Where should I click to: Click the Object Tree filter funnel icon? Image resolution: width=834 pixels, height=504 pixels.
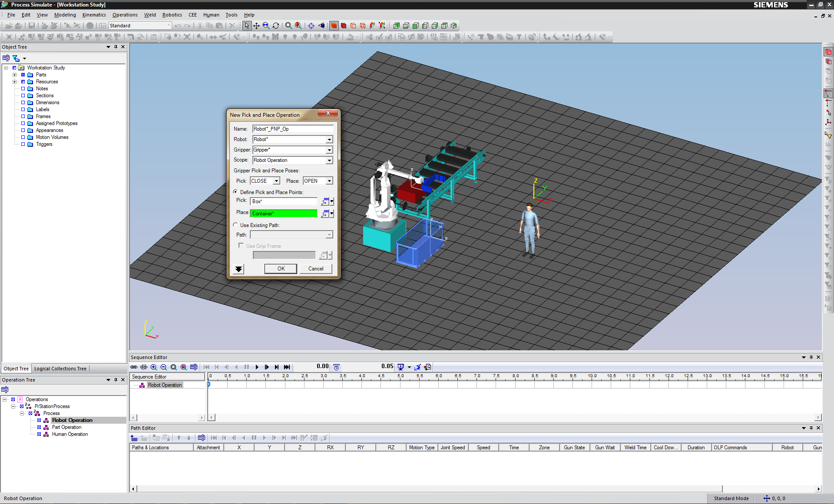pos(16,58)
